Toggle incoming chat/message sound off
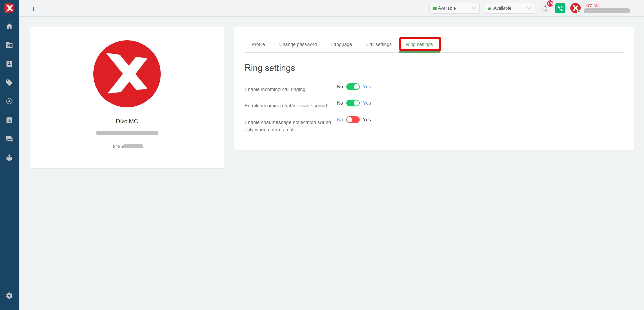Screen dimensions: 644x310 coord(353,103)
